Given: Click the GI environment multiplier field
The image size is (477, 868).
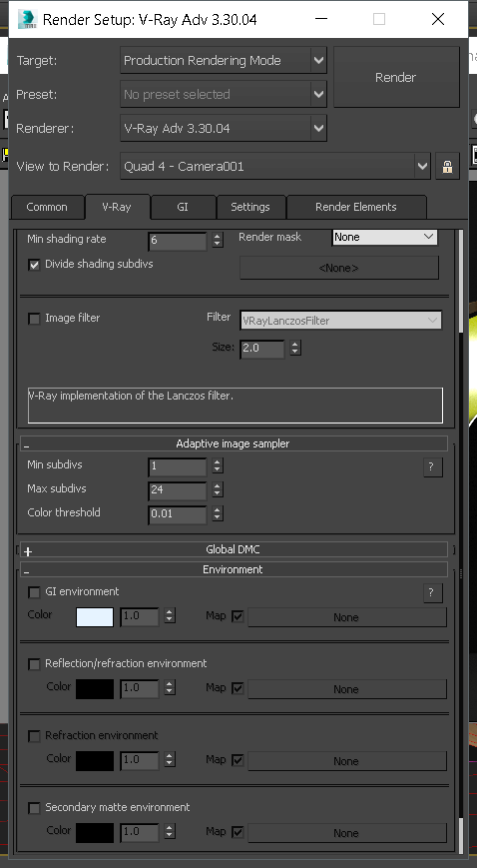Looking at the screenshot, I should (139, 616).
